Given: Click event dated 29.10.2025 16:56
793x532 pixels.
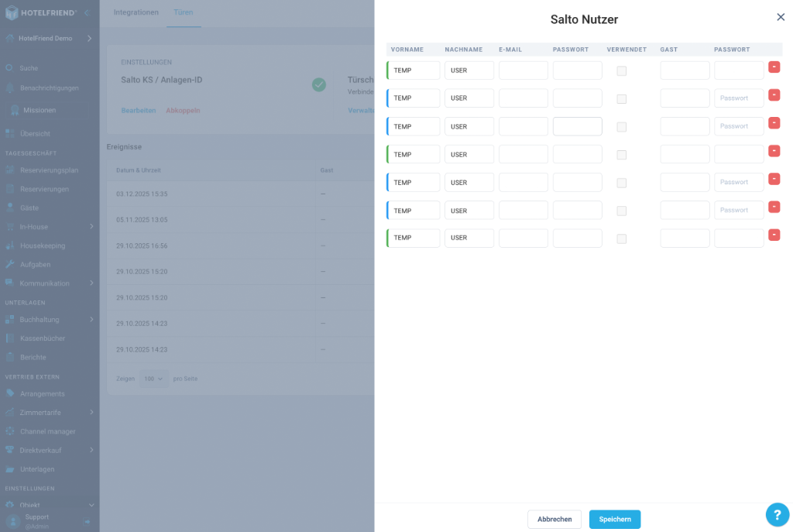Looking at the screenshot, I should tap(142, 245).
